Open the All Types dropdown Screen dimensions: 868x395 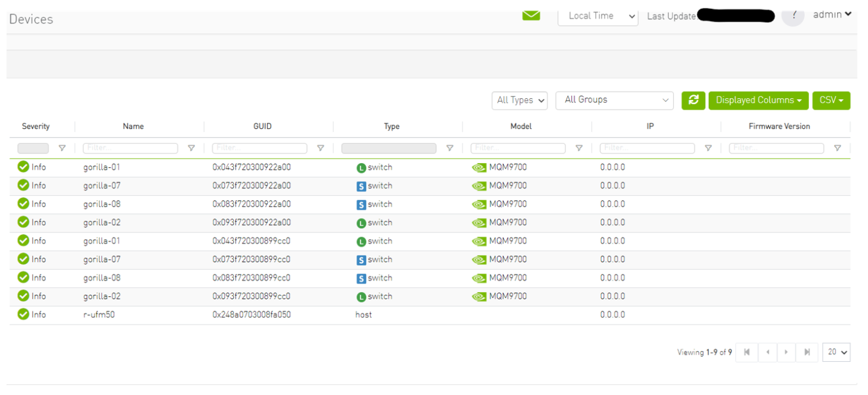(x=520, y=101)
